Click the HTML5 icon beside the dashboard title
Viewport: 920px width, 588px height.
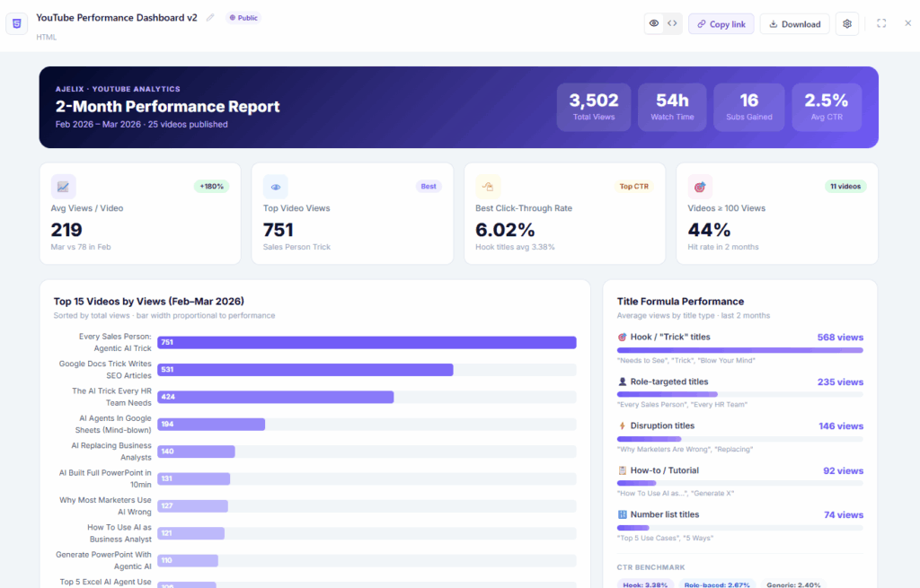(x=16, y=23)
